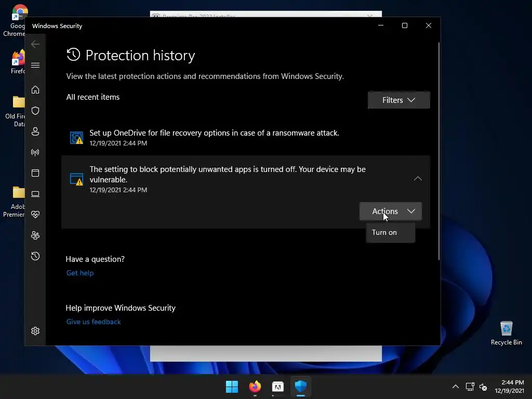Show hidden system tray icons

click(x=456, y=387)
